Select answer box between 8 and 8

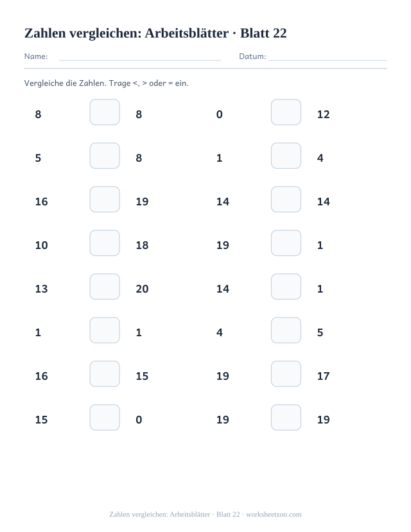[105, 112]
